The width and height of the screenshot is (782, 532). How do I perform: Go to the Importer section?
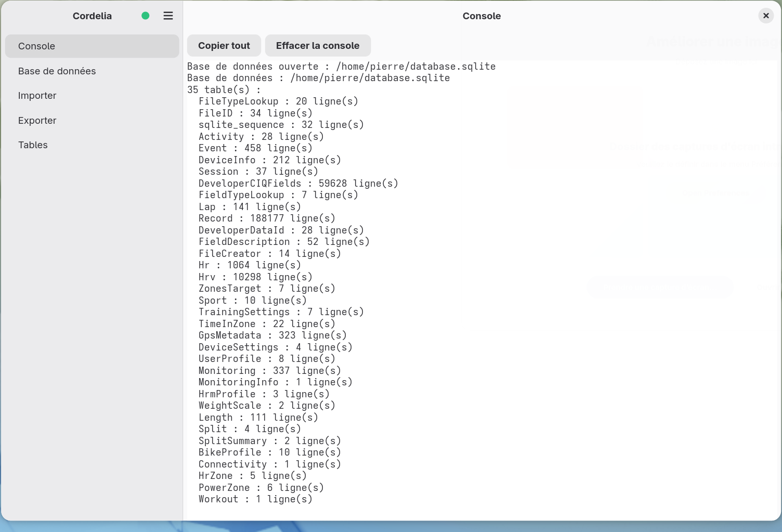[92, 96]
